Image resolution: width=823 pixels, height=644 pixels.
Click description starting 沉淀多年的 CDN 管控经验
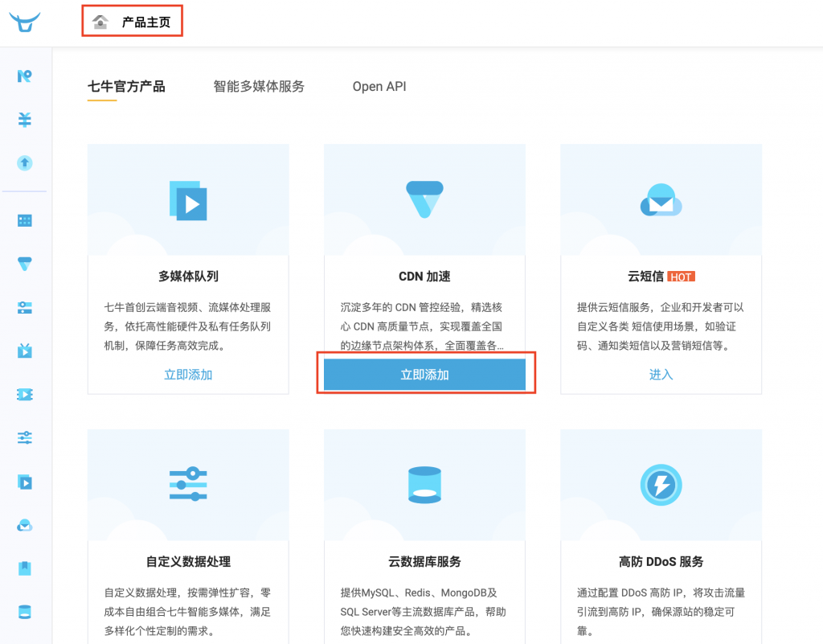[422, 326]
